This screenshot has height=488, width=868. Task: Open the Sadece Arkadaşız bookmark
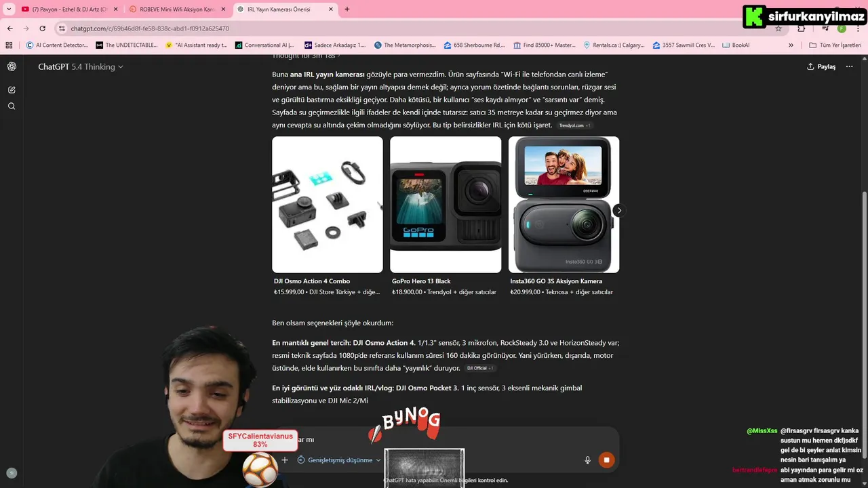click(x=335, y=45)
